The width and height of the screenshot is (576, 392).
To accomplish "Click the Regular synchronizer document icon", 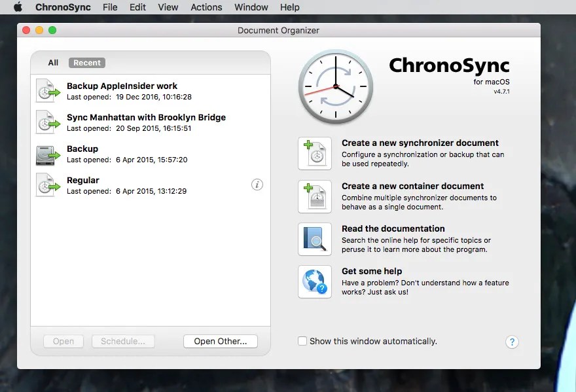I will click(46, 185).
